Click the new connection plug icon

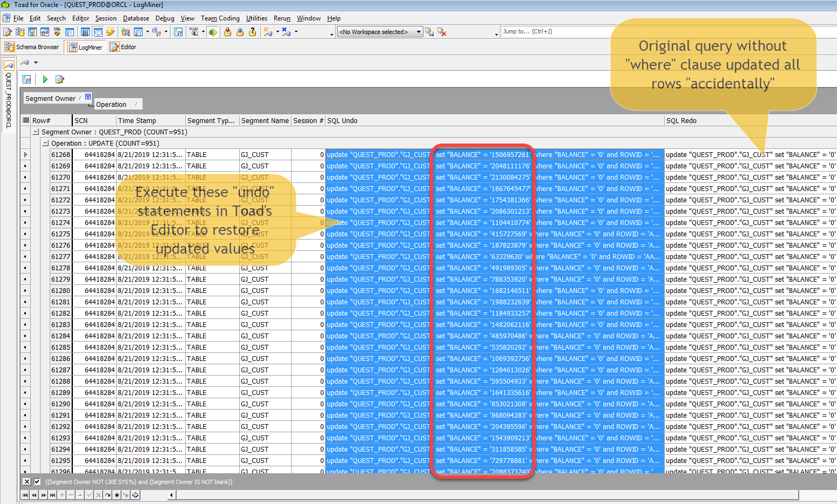pos(268,32)
